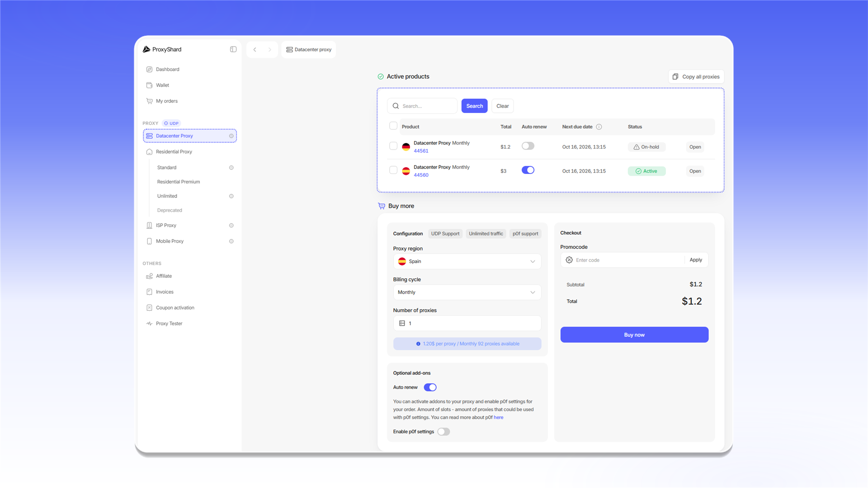Click the Invoices icon in sidebar
Image resolution: width=868 pixels, height=488 pixels.
(149, 292)
